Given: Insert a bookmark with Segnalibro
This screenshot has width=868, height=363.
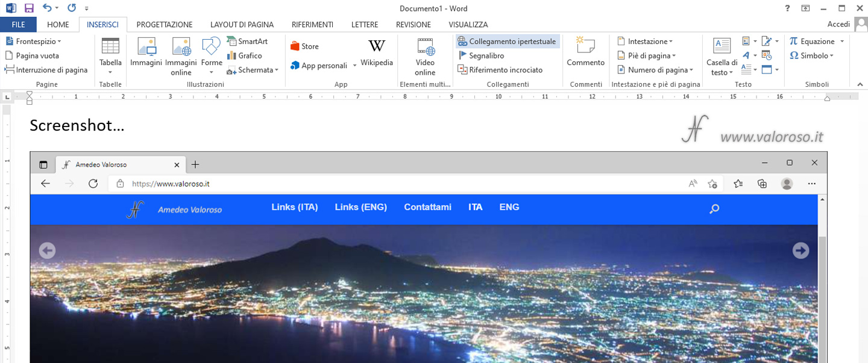Looking at the screenshot, I should click(485, 55).
